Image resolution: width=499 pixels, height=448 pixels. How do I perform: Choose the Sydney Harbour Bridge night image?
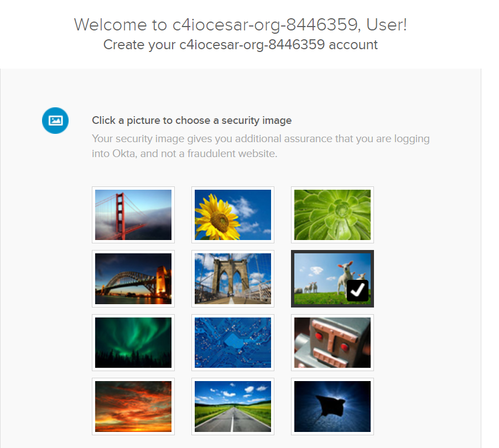[133, 279]
